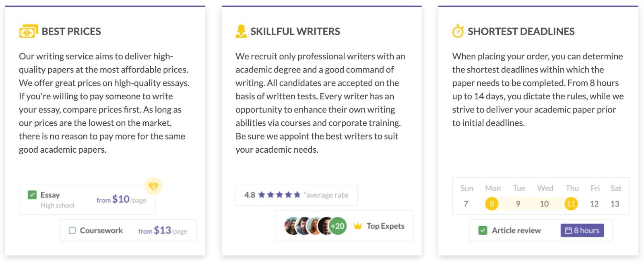Select Monday 8 on the calendar

click(491, 204)
